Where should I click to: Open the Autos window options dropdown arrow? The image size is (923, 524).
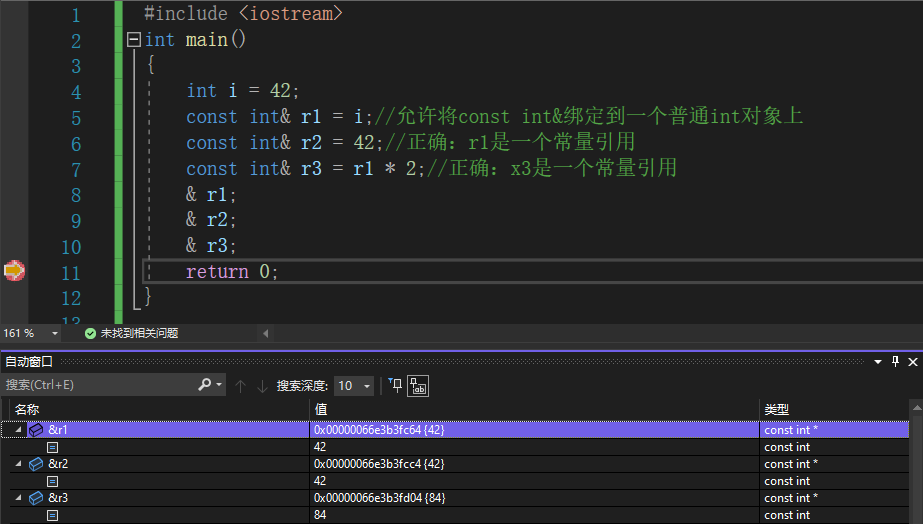[x=879, y=362]
